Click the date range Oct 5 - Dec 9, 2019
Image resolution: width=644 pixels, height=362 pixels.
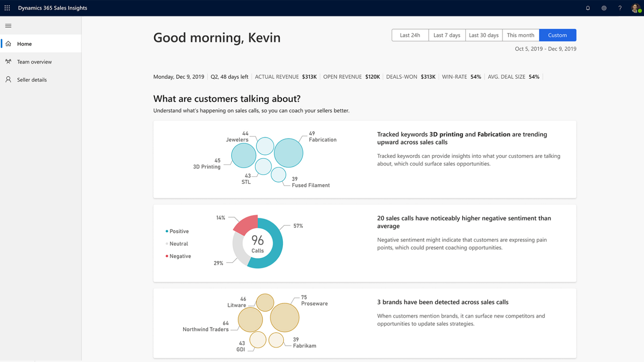tap(545, 49)
